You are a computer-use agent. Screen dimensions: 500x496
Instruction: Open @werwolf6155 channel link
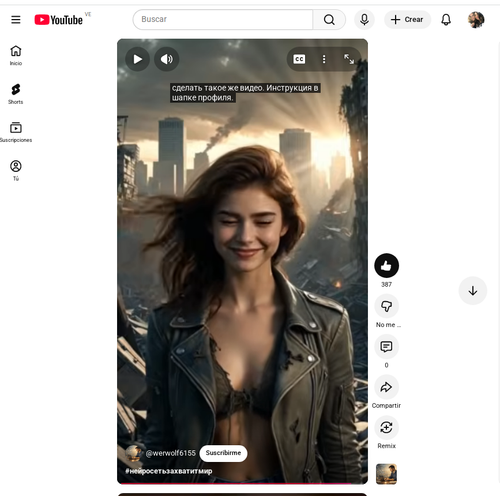coord(171,453)
